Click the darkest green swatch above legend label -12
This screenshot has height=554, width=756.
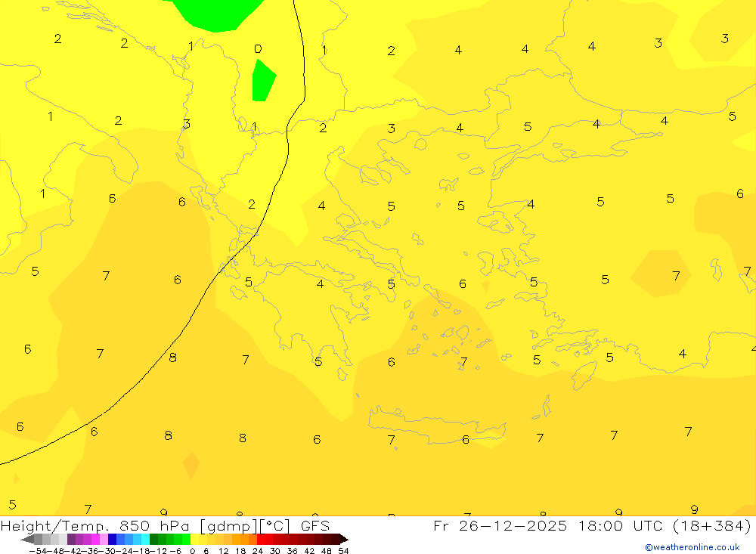pos(153,539)
